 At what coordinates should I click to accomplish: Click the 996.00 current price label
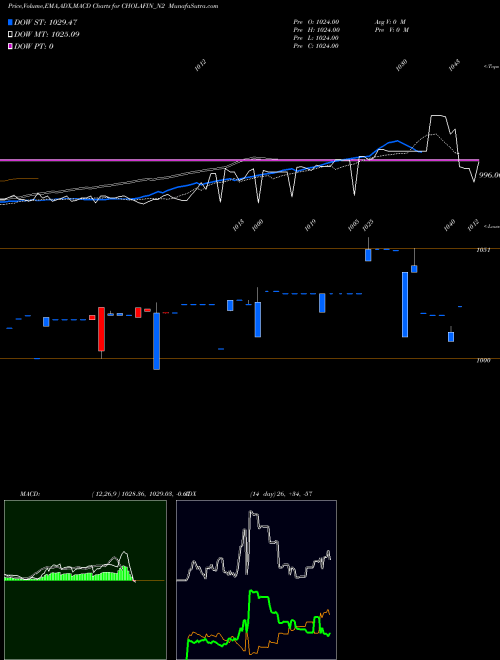[x=489, y=175]
